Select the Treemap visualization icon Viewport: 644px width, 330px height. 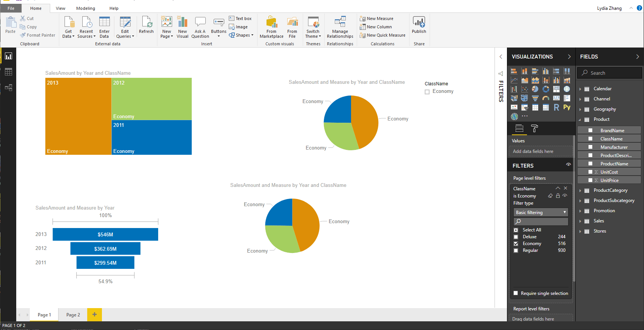click(x=556, y=89)
